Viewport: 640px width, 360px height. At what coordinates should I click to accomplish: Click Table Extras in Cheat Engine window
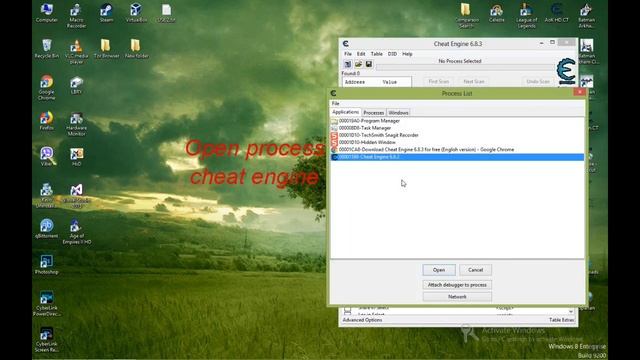coord(562,320)
